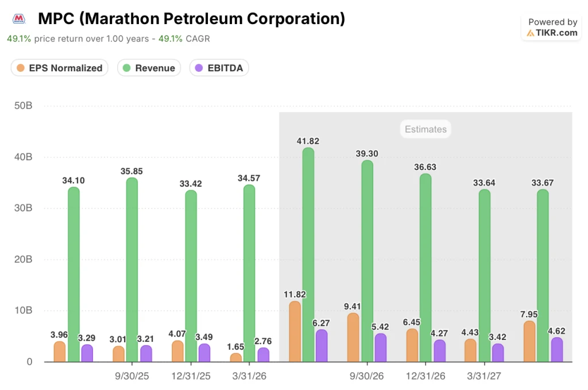Select the green revenue bar labeled 33.67
The height and width of the screenshot is (390, 588).
click(543, 276)
